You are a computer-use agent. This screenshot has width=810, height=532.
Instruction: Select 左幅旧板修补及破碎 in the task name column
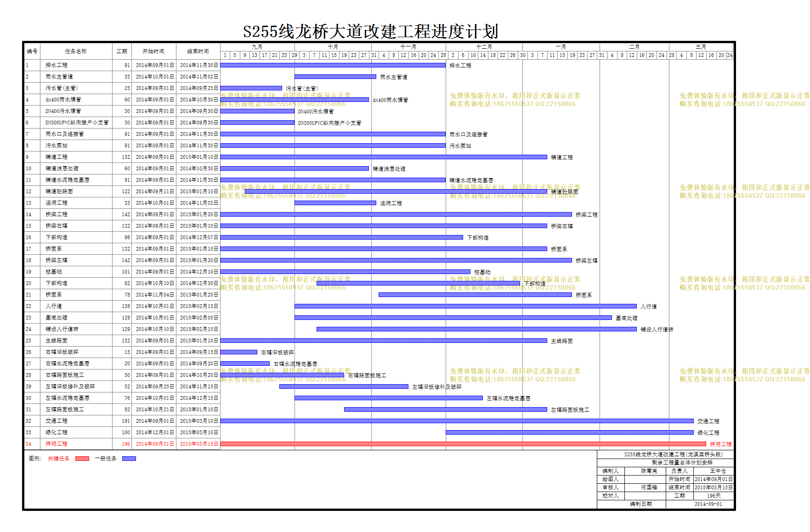click(x=70, y=386)
